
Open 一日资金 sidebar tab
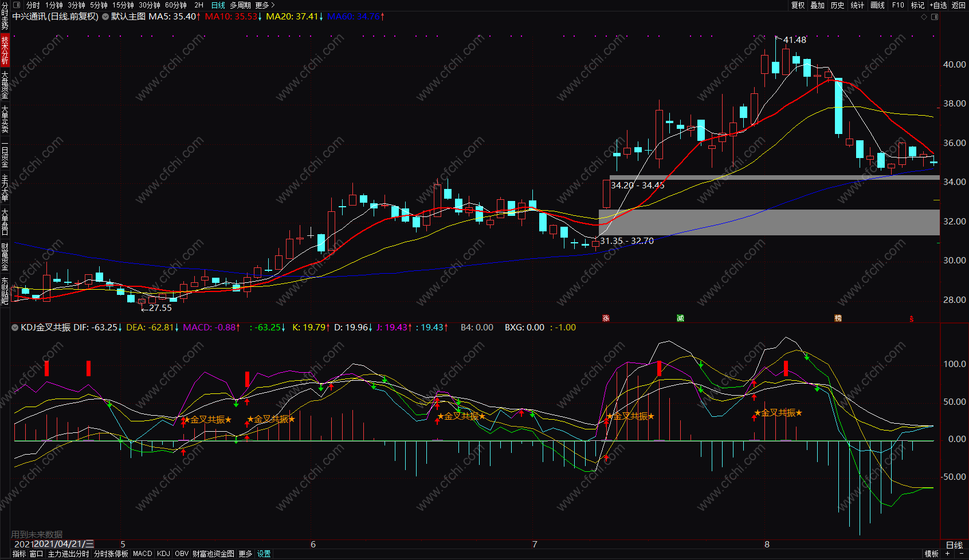click(5, 154)
